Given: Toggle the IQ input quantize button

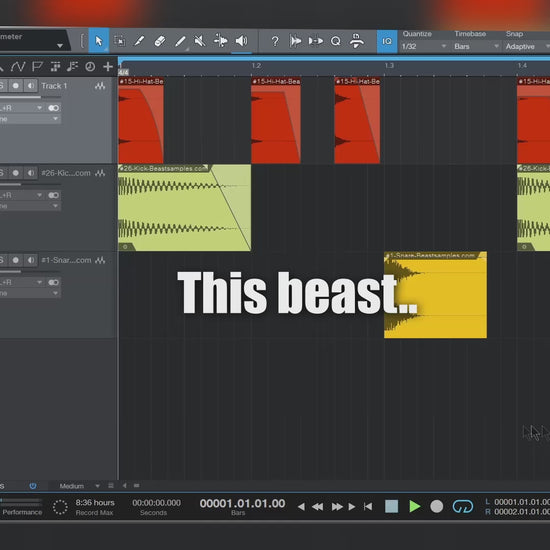Looking at the screenshot, I should [x=387, y=41].
